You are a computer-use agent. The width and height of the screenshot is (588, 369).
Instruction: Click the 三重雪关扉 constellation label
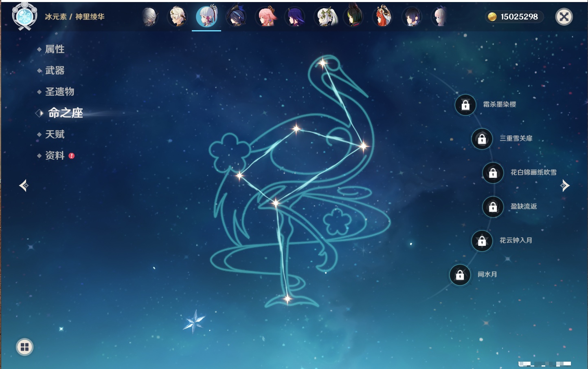coord(516,138)
